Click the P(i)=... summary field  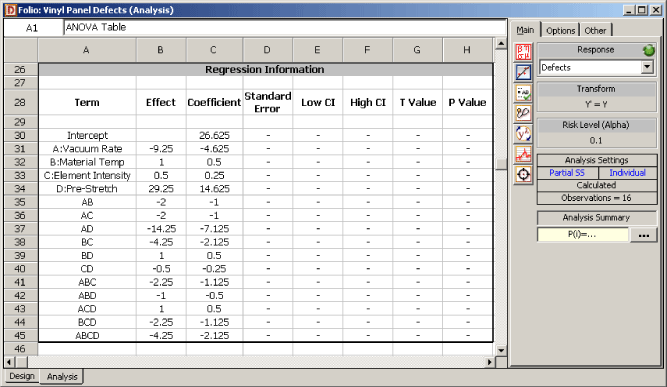click(582, 234)
